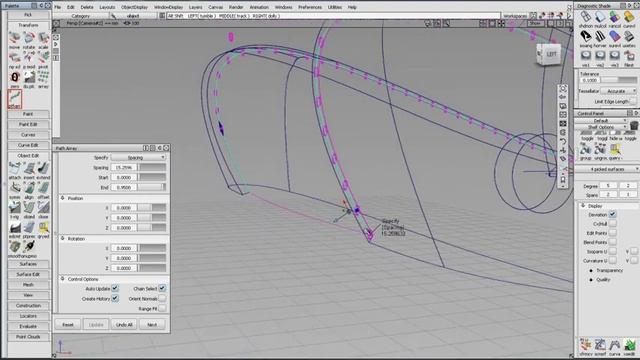Adjust the Spacing slider in Path Array

pos(152,167)
